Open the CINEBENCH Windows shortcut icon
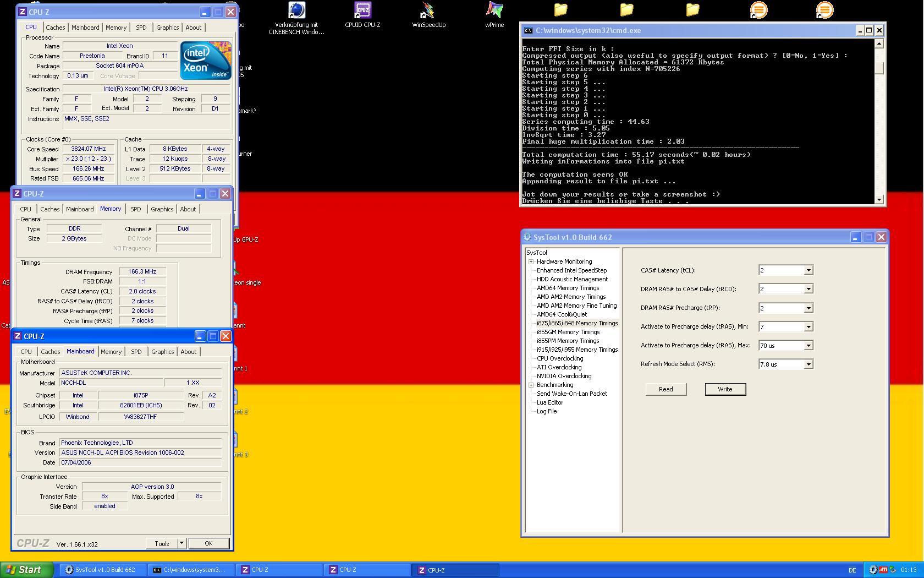The height and width of the screenshot is (578, 924). (x=296, y=10)
